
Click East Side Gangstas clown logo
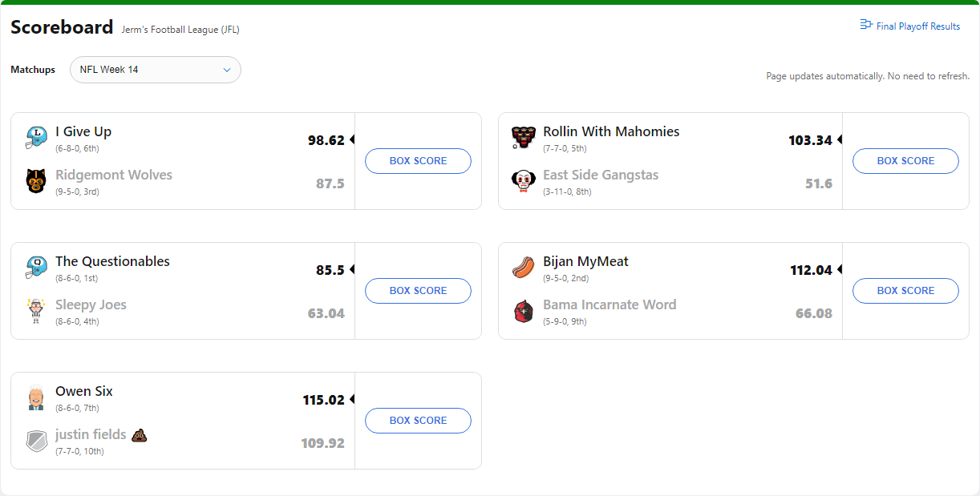coord(524,181)
